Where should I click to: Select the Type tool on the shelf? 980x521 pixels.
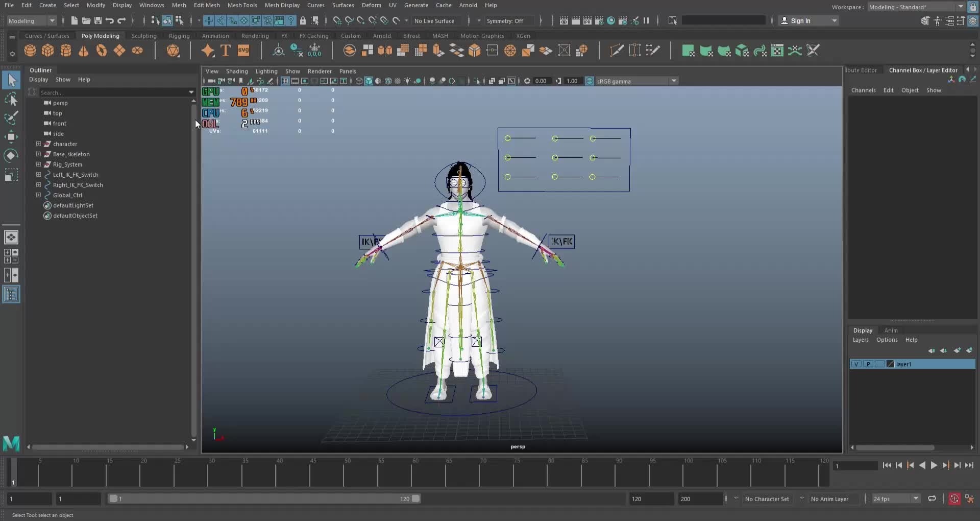tap(225, 50)
